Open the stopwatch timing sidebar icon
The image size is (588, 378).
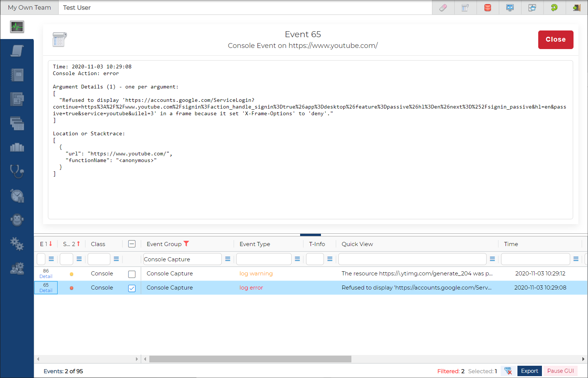[17, 196]
